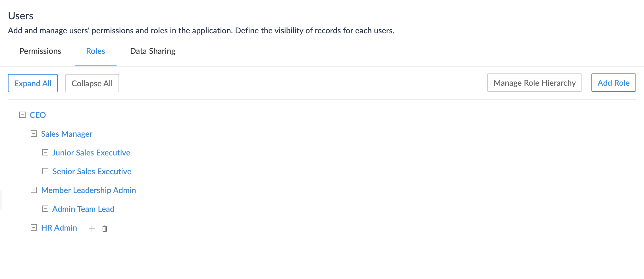The image size is (644, 279).
Task: Open Manage Role Hierarchy
Action: [534, 83]
